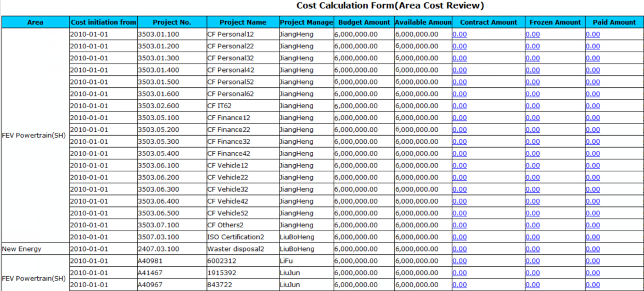The width and height of the screenshot is (644, 291).
Task: Click project number 3503.06.500 cell
Action: click(x=158, y=214)
